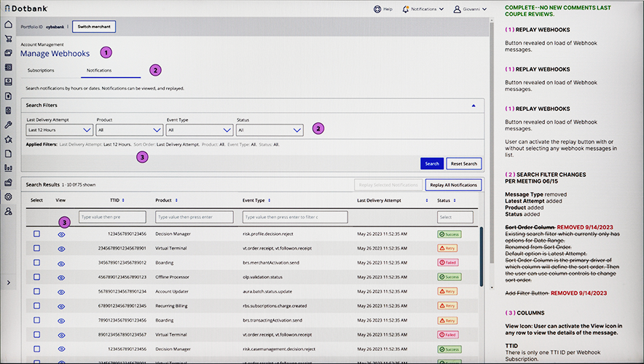This screenshot has height=364, width=644.
Task: Sort by the Event Type column arrows
Action: 271,200
